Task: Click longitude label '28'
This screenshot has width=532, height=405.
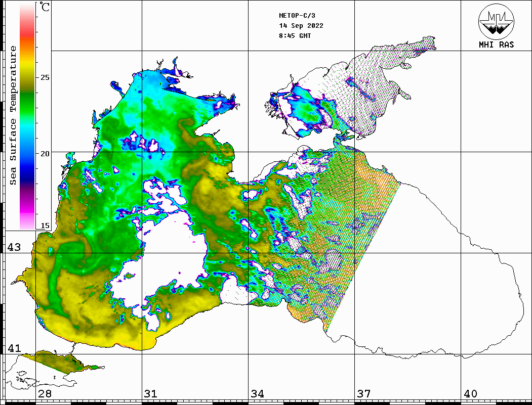Action: coord(45,394)
